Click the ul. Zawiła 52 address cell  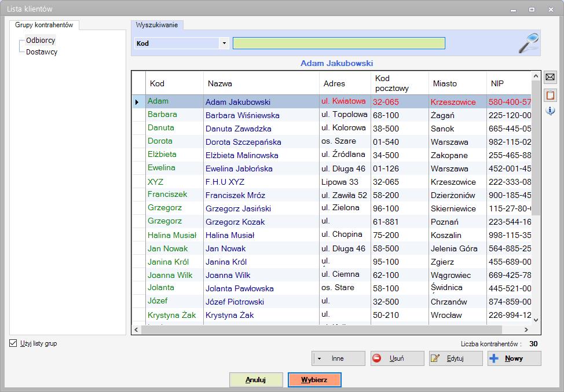pyautogui.click(x=345, y=195)
